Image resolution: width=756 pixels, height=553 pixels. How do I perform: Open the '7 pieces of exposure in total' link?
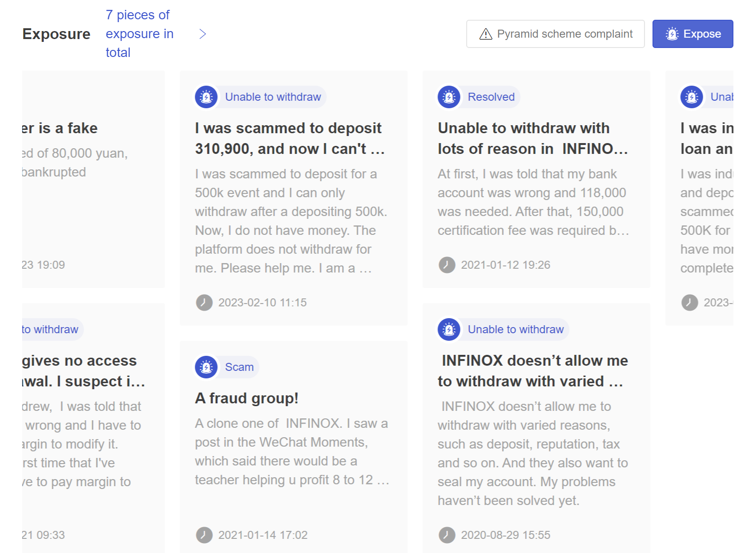[140, 34]
